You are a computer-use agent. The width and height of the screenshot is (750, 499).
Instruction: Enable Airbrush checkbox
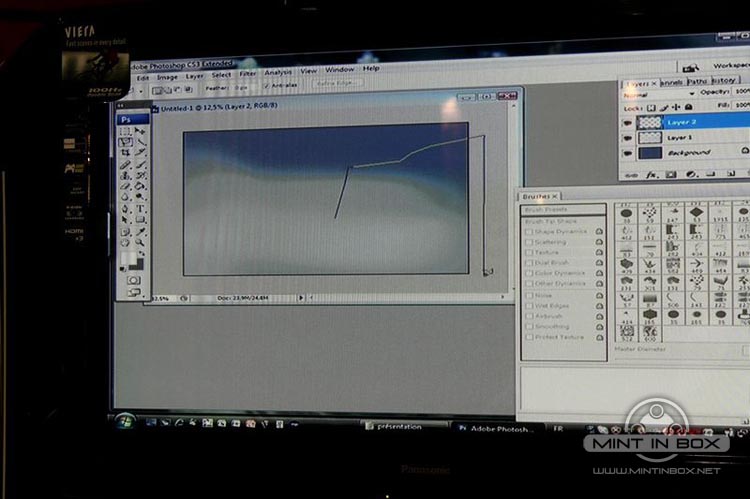(x=529, y=316)
